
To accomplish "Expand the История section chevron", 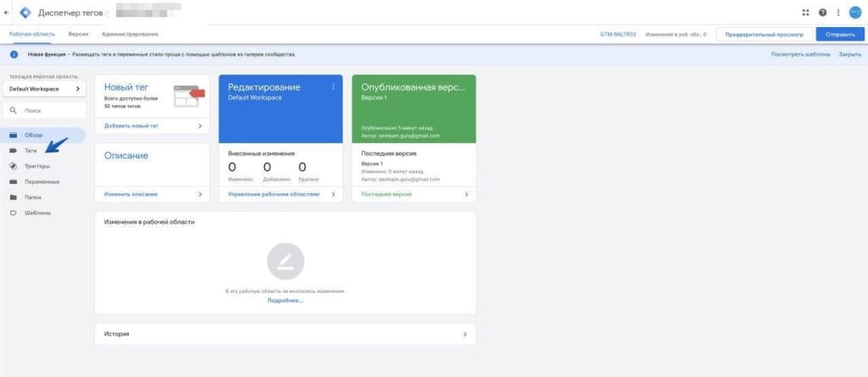I will (x=465, y=335).
